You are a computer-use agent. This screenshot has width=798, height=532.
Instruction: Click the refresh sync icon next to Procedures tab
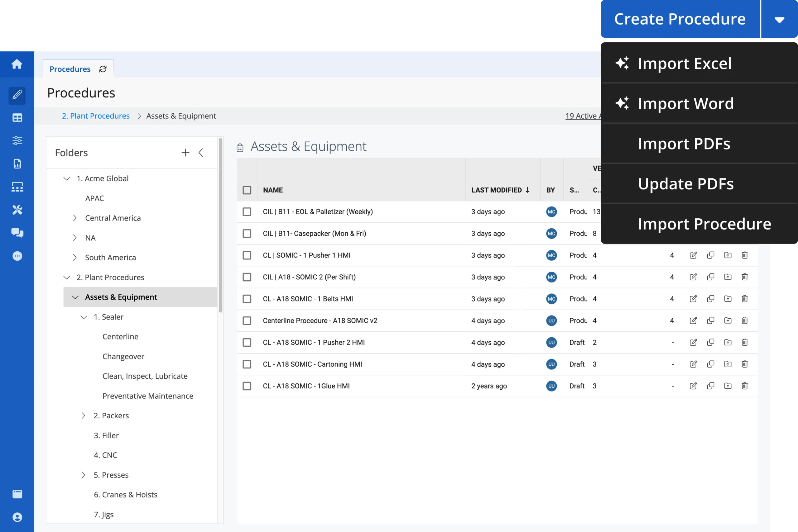[x=103, y=68]
